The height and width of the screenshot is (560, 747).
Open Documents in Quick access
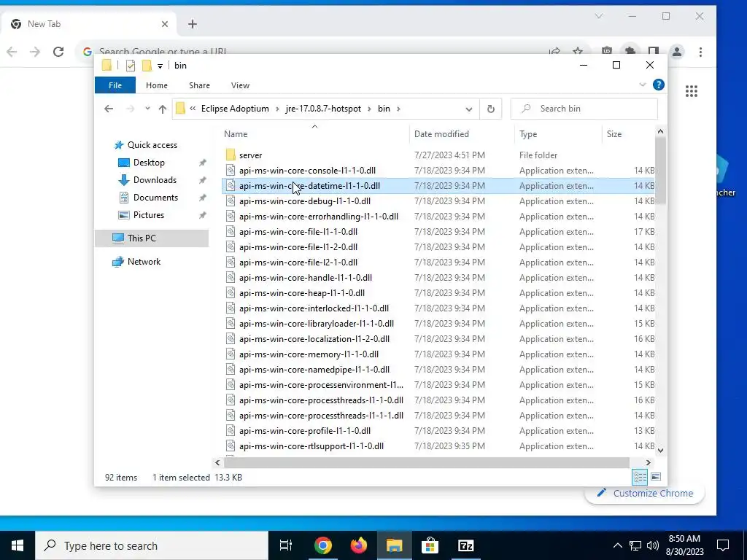(155, 198)
